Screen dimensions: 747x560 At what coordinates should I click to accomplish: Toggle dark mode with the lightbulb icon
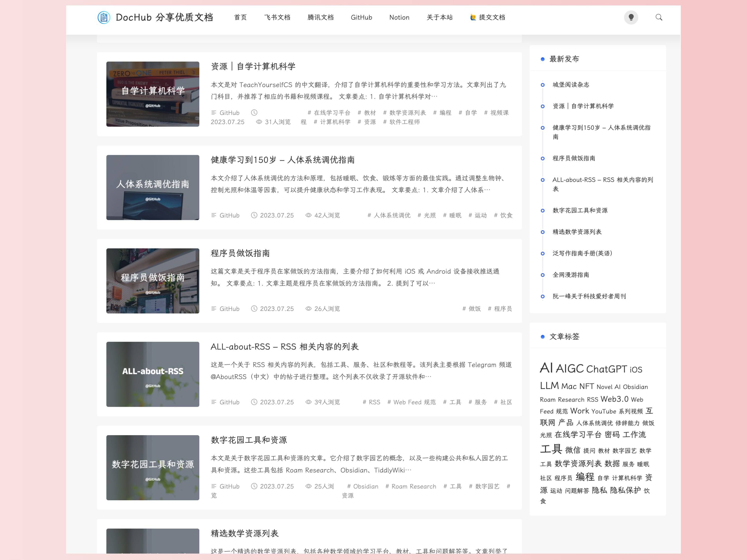[x=631, y=17]
